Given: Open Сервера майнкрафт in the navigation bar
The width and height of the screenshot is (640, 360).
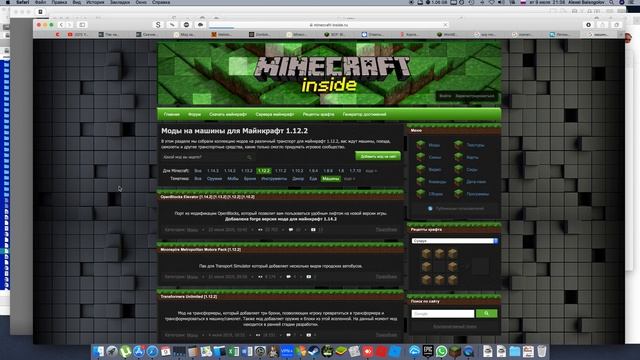Looking at the screenshot, I should click(275, 114).
